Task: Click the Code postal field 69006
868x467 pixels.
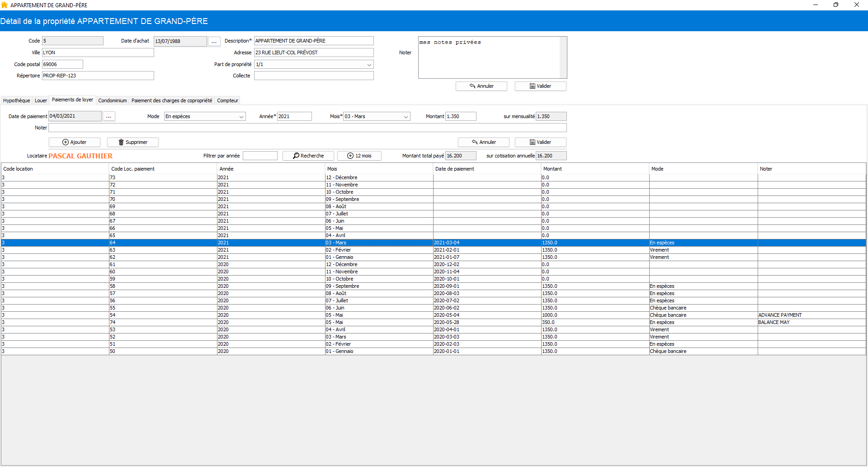Action: click(x=62, y=64)
